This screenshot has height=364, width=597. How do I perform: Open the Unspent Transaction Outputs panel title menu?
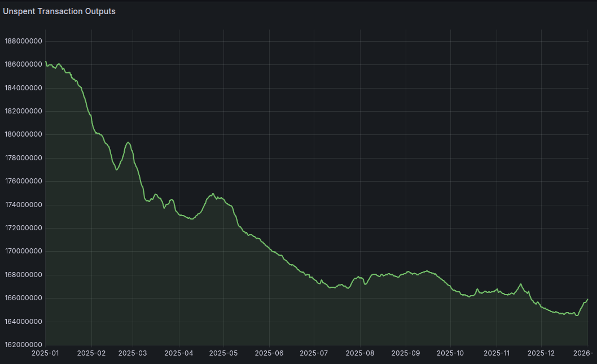[x=60, y=11]
